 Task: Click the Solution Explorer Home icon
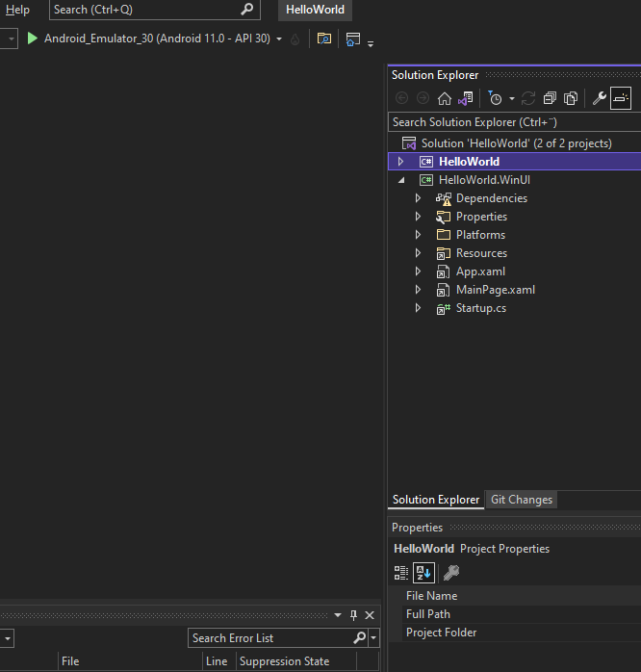(x=444, y=98)
